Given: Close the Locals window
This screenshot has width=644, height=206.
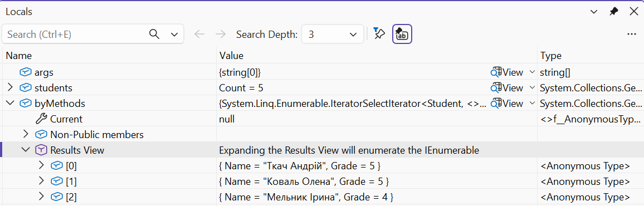Looking at the screenshot, I should pos(633,12).
